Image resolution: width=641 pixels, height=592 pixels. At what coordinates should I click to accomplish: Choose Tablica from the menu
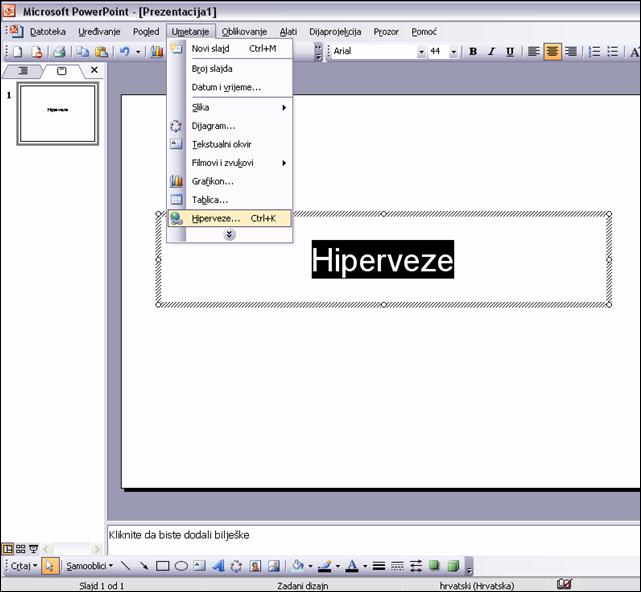(x=230, y=200)
